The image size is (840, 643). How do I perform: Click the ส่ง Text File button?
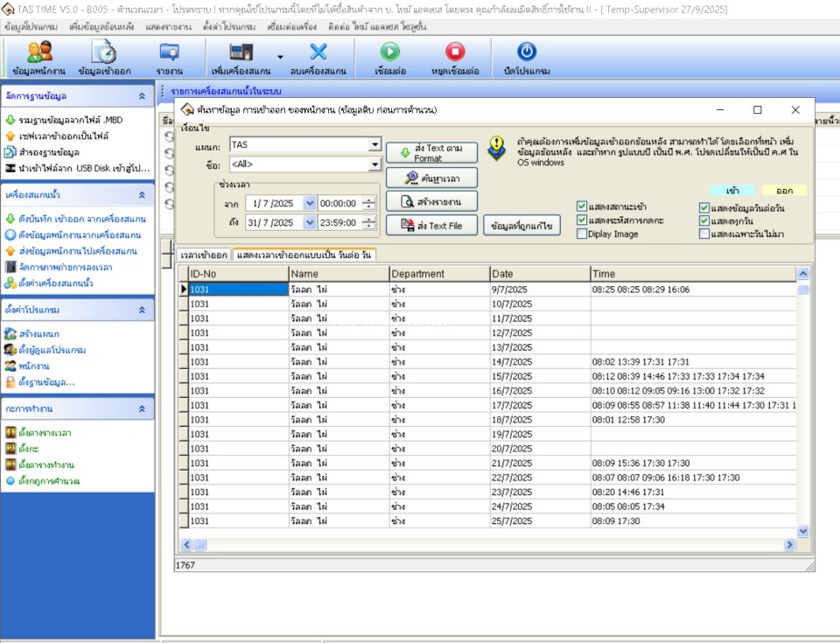[431, 226]
